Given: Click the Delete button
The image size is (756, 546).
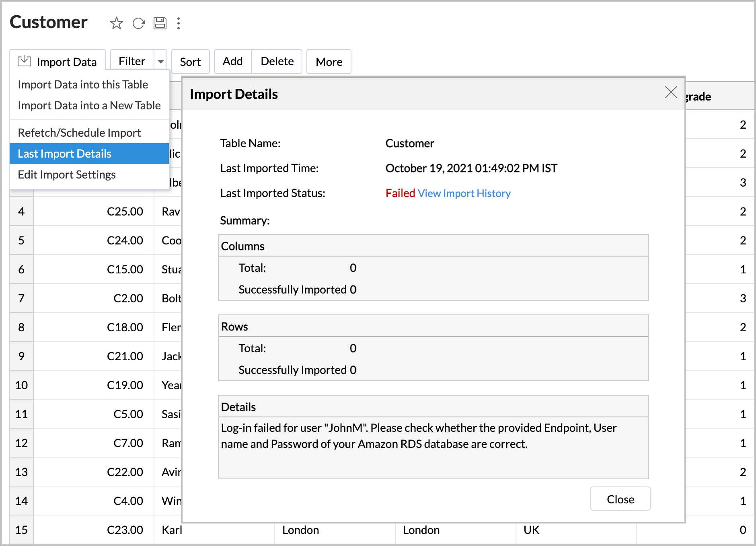Looking at the screenshot, I should (x=277, y=62).
